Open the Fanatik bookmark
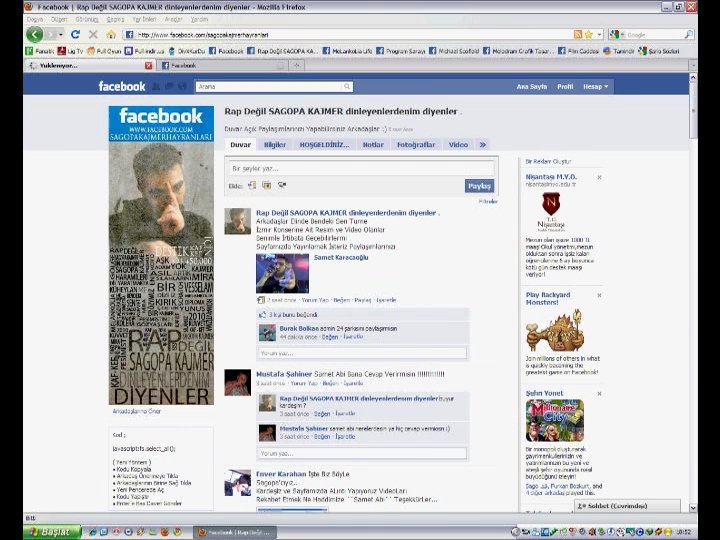720x540 pixels. (x=40, y=51)
